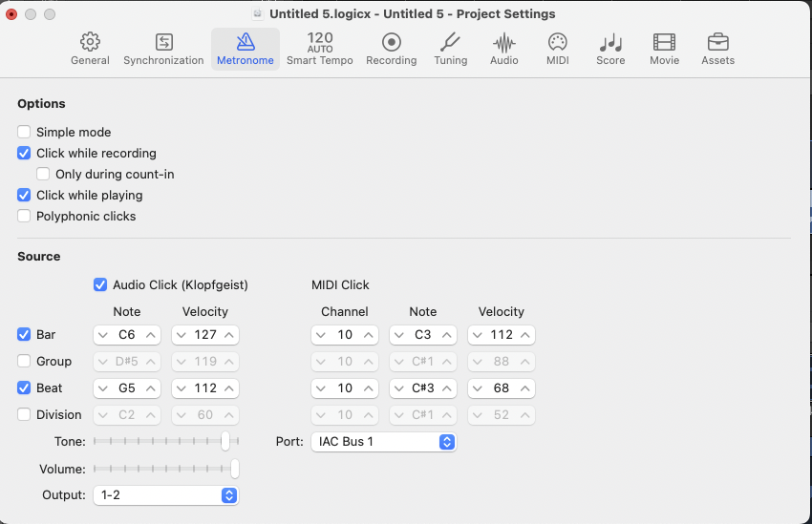
Task: Decrease Bar MIDI note C3 down arrow
Action: click(x=399, y=335)
